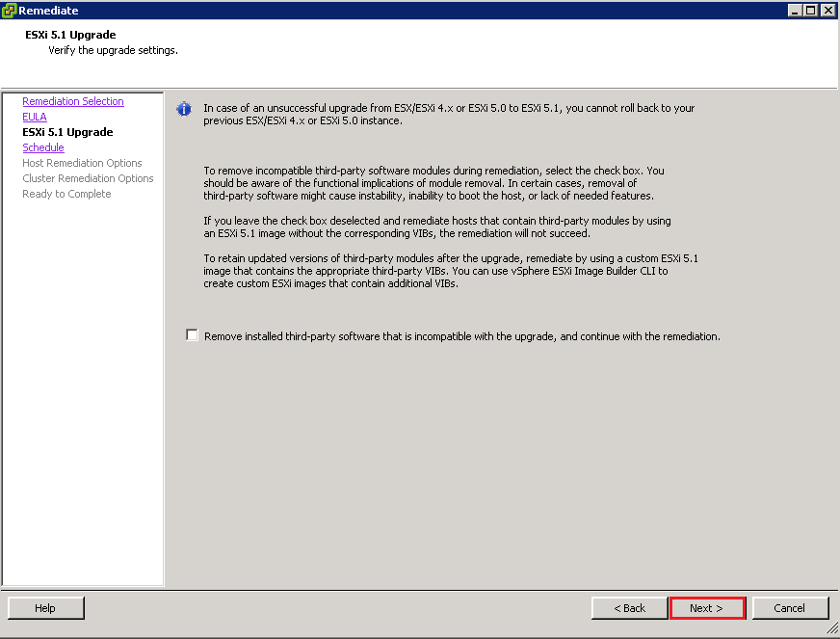Select the Cluster Remediation Options step
This screenshot has height=639, width=840.
point(88,178)
